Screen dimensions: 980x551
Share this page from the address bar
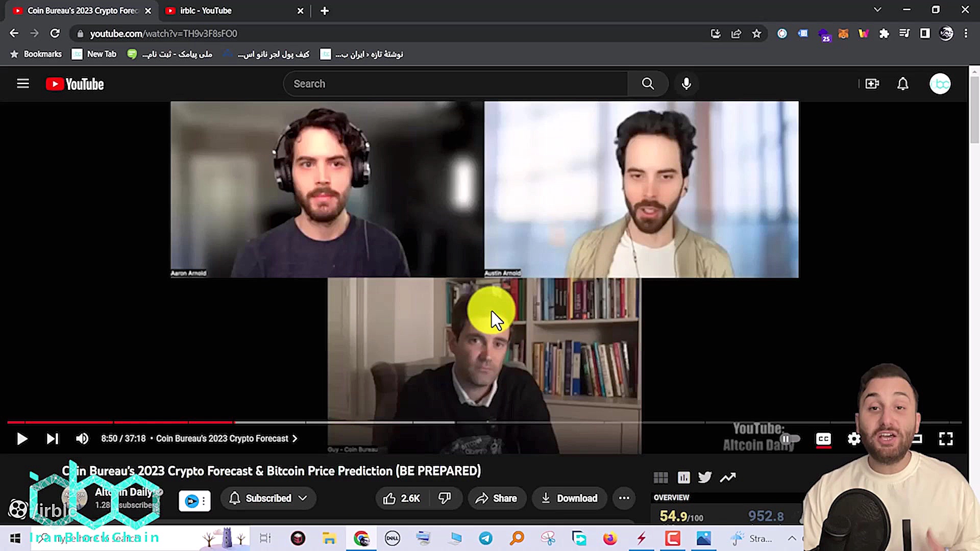[x=736, y=34]
